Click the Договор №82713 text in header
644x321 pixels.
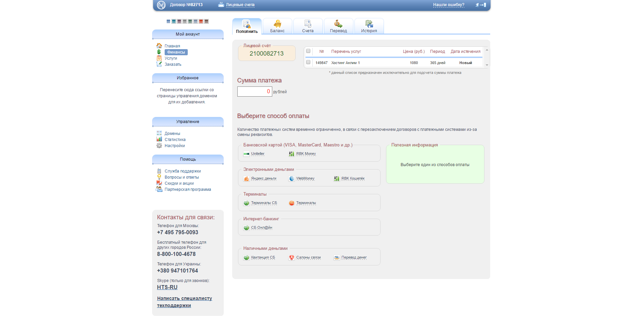tap(186, 5)
